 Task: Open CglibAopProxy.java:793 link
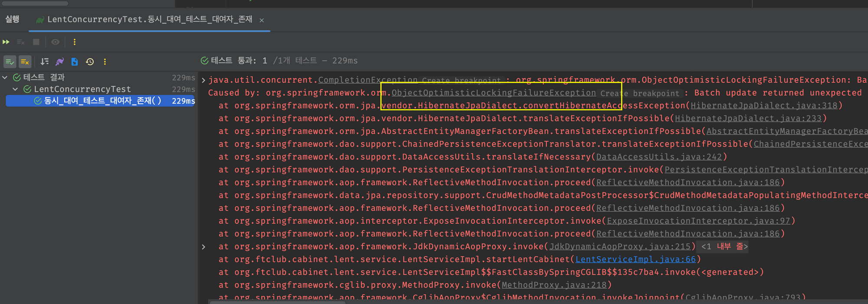click(743, 297)
